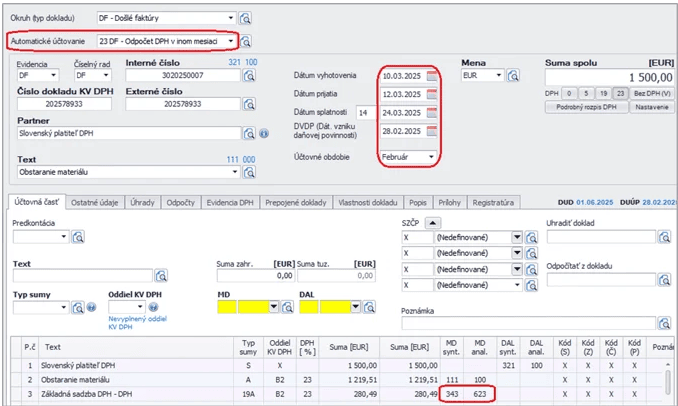
Task: Open Predkontácia search lookup icon
Action: click(x=77, y=237)
